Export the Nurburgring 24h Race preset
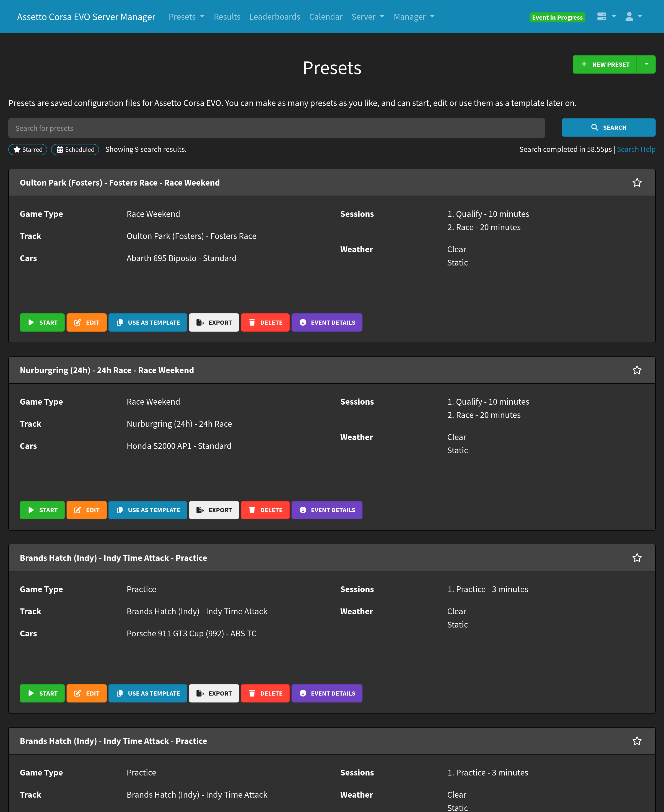 [x=214, y=510]
